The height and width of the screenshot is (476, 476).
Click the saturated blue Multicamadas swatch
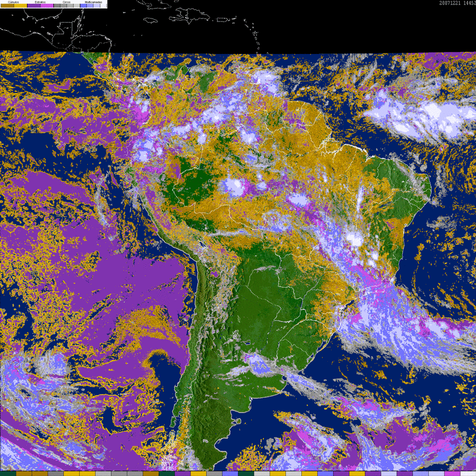(x=83, y=6)
